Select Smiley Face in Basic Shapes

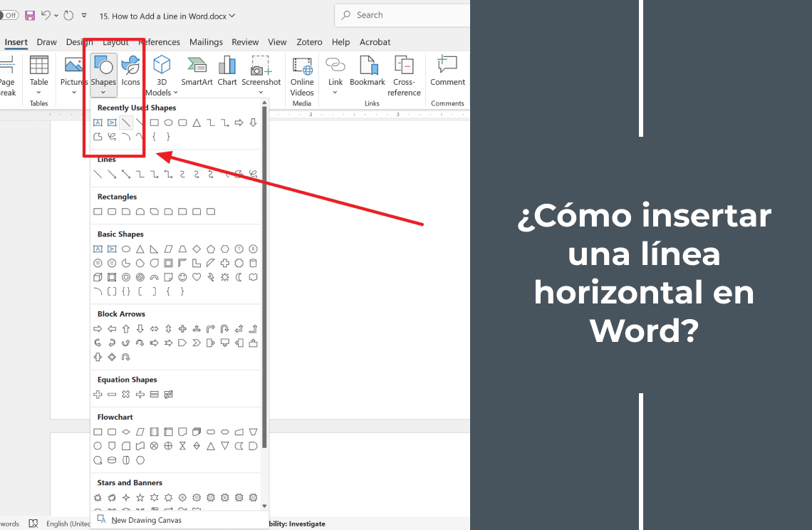point(182,277)
